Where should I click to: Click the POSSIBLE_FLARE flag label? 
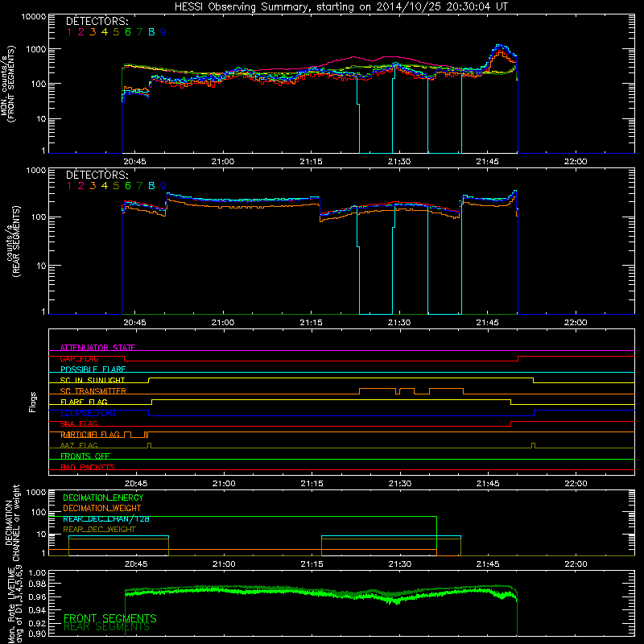click(93, 369)
